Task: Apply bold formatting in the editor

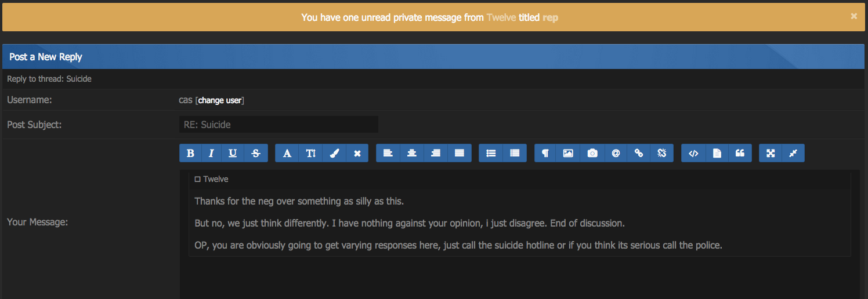Action: point(191,153)
